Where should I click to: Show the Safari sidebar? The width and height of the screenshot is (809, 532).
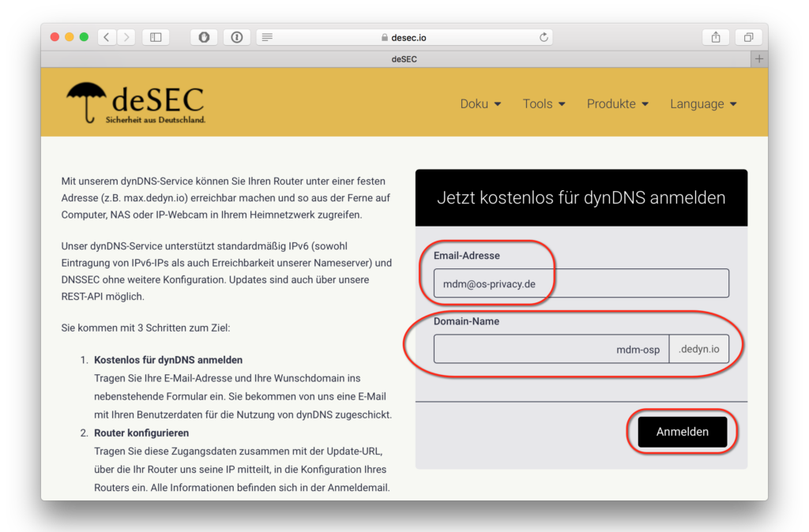pyautogui.click(x=156, y=37)
